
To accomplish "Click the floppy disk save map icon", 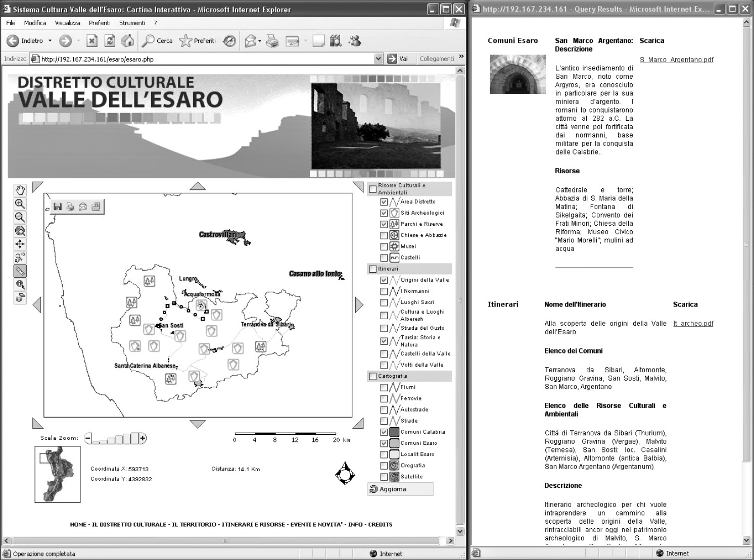I will [57, 207].
